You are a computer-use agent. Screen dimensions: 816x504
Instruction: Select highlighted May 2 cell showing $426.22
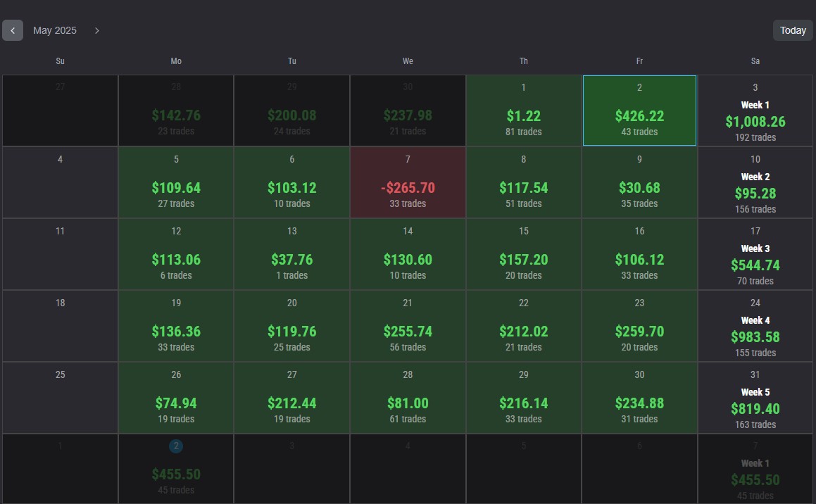(639, 111)
